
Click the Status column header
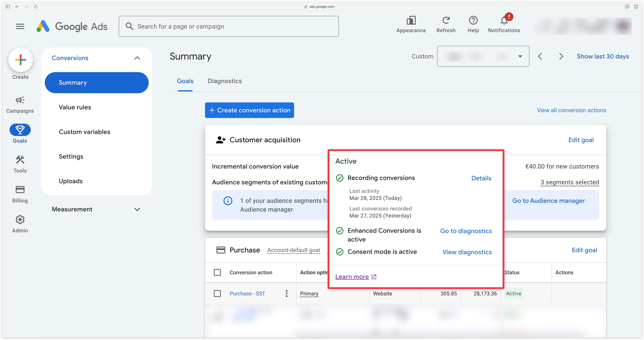pos(512,273)
